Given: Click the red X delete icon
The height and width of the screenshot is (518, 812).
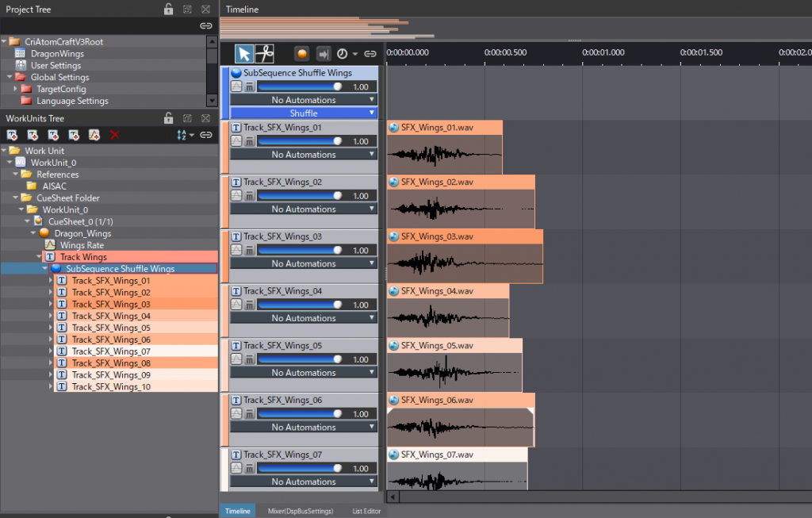Looking at the screenshot, I should [x=115, y=135].
